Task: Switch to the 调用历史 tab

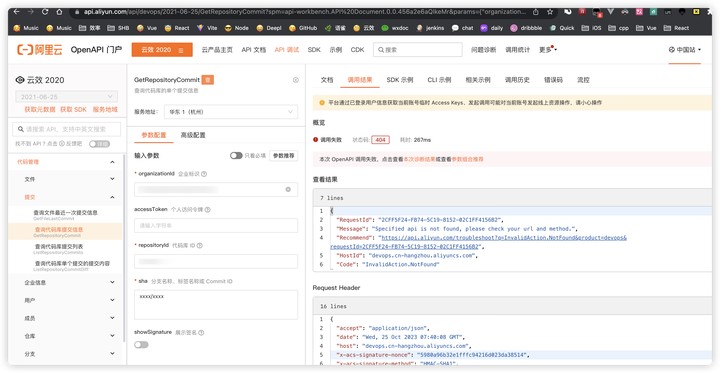Action: click(x=517, y=80)
